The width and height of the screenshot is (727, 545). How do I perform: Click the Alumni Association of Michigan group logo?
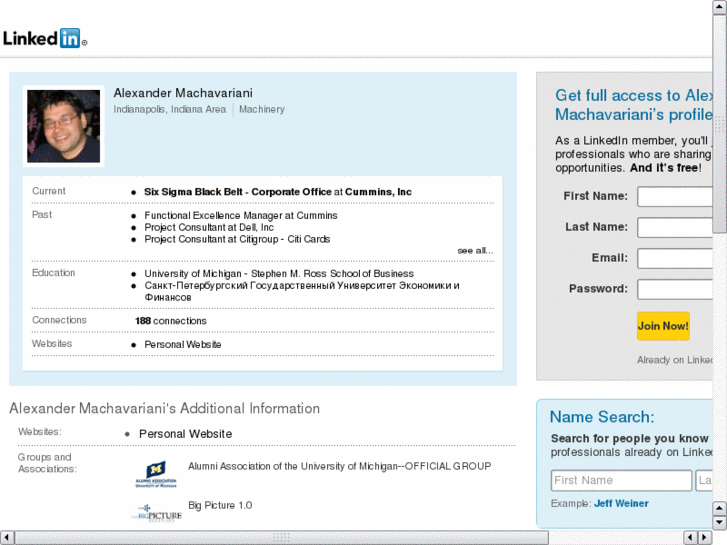click(x=156, y=474)
